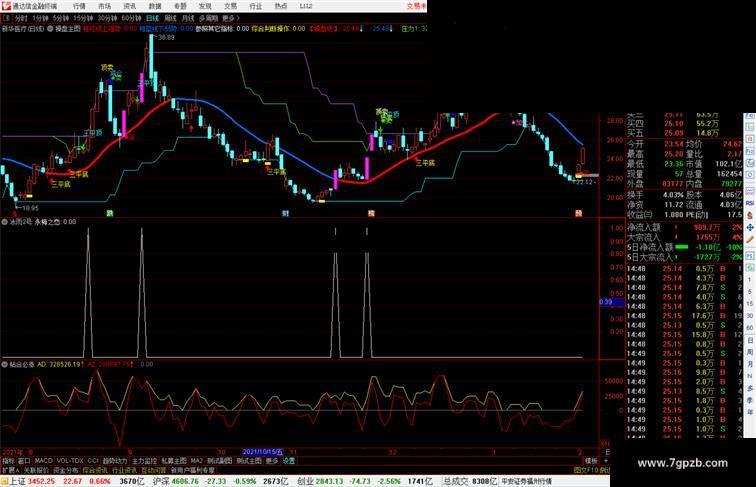Click the small box icon left of 分时
Image resolution: width=756 pixels, height=487 pixels.
[x=6, y=18]
